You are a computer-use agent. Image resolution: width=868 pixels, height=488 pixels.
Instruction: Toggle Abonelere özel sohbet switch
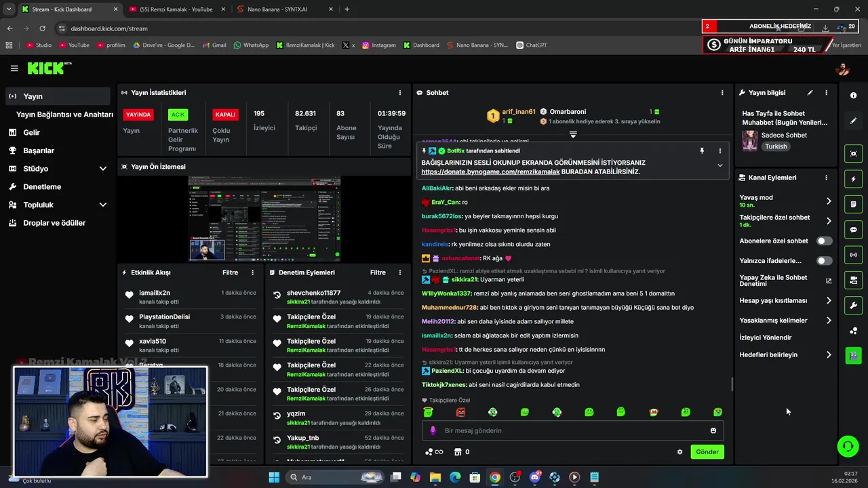(824, 241)
